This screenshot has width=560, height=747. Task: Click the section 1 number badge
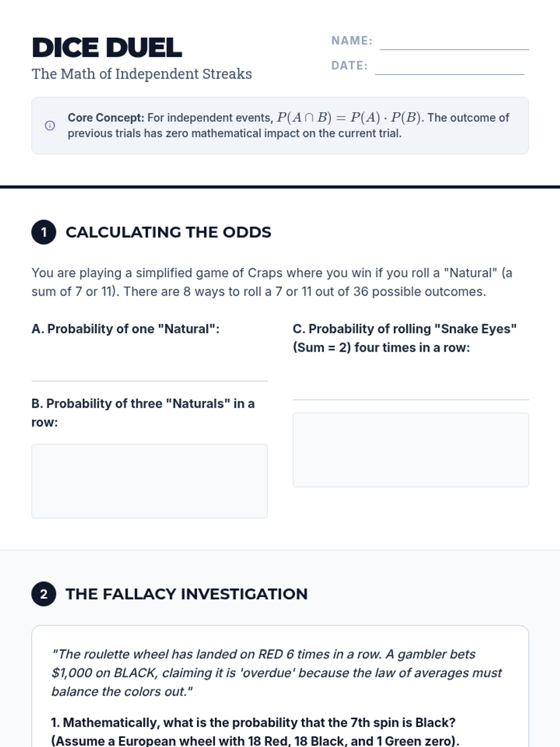(x=44, y=232)
